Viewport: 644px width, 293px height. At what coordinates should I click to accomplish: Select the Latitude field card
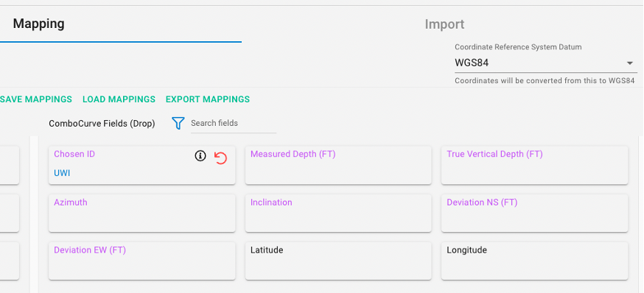[338, 261]
